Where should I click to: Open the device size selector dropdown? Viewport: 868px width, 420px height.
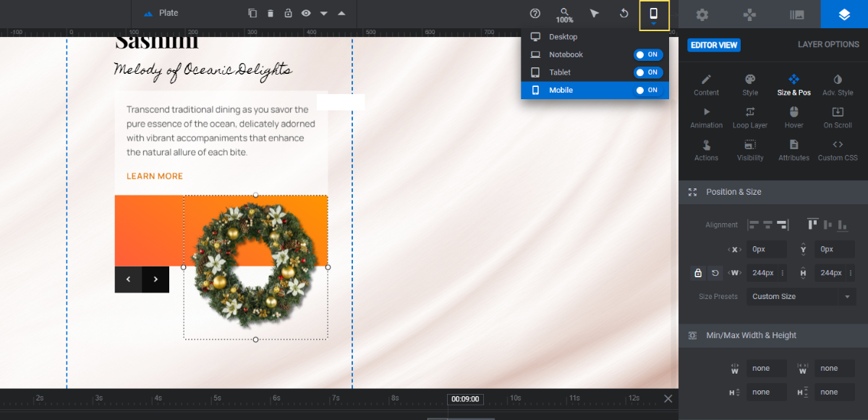point(654,15)
